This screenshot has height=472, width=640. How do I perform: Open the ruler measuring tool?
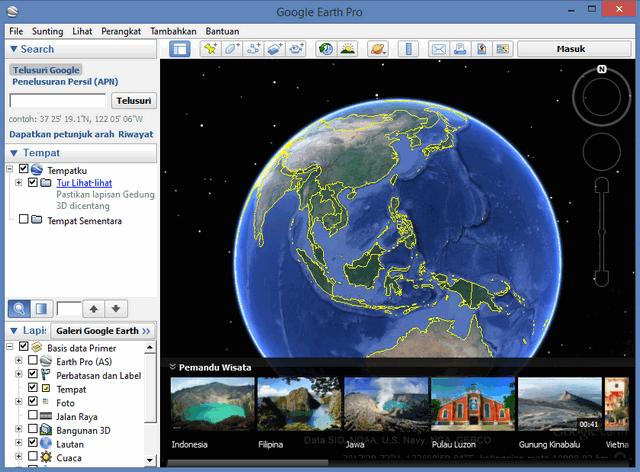tap(408, 49)
